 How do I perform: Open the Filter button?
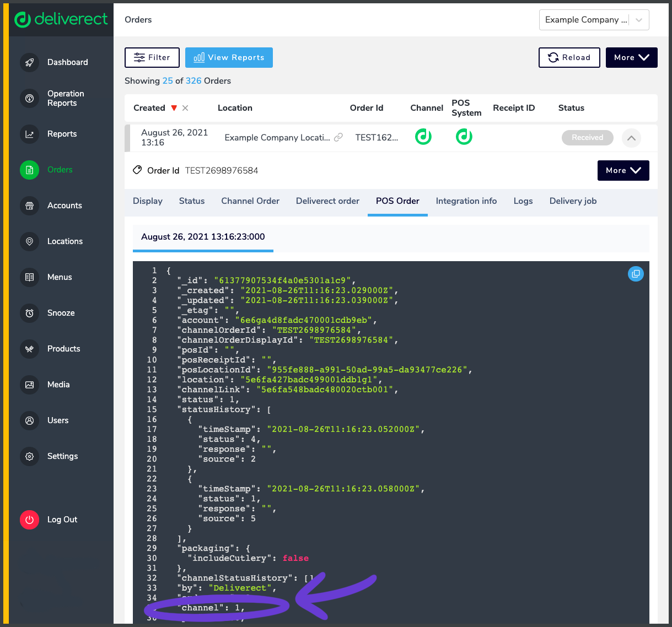(x=152, y=57)
